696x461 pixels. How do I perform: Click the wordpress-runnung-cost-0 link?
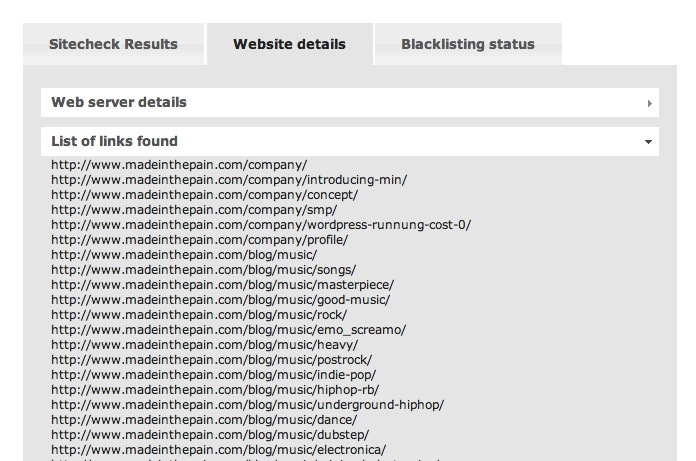[x=261, y=225]
